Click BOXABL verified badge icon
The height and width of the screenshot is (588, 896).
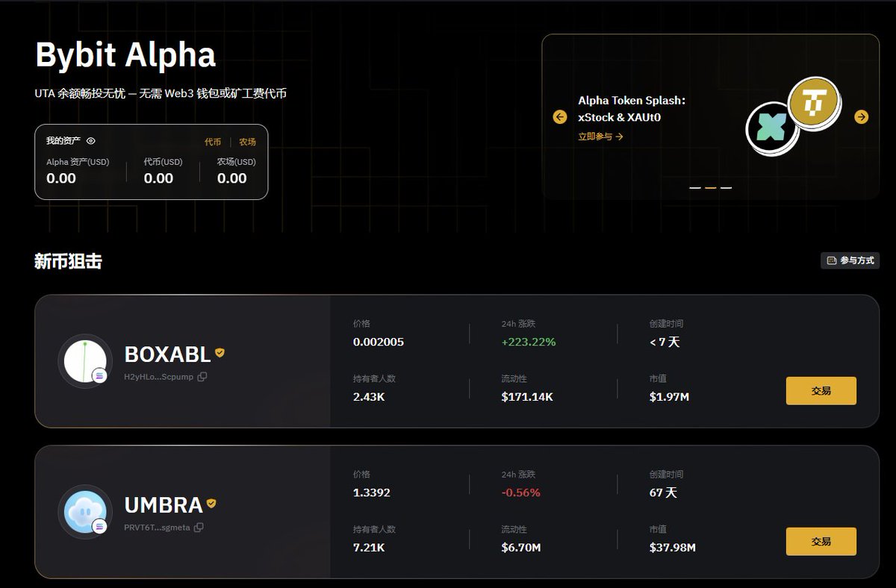[220, 352]
